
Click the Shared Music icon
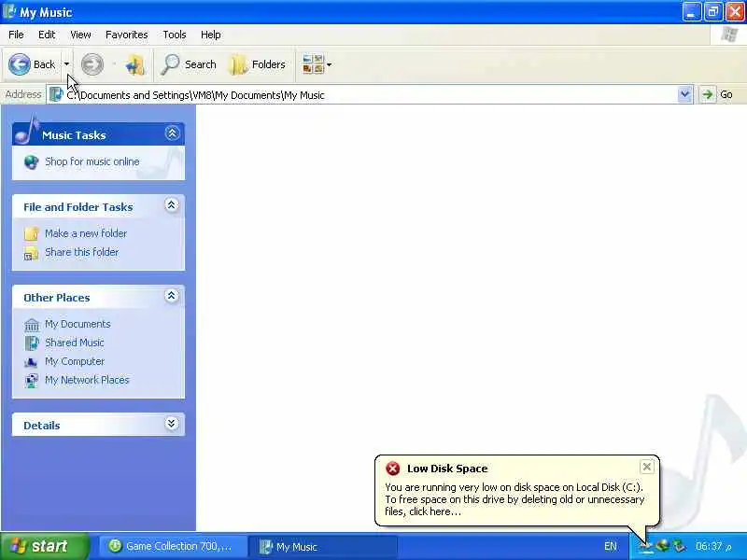click(x=32, y=343)
